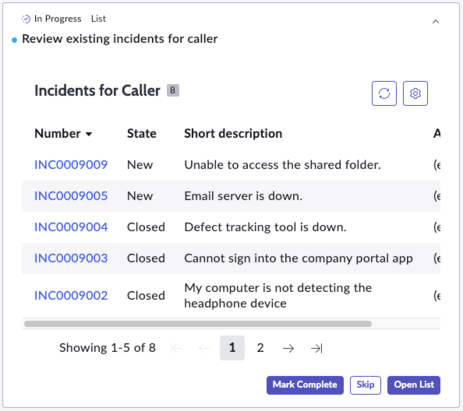
Task: Go to next page arrow
Action: [x=288, y=348]
